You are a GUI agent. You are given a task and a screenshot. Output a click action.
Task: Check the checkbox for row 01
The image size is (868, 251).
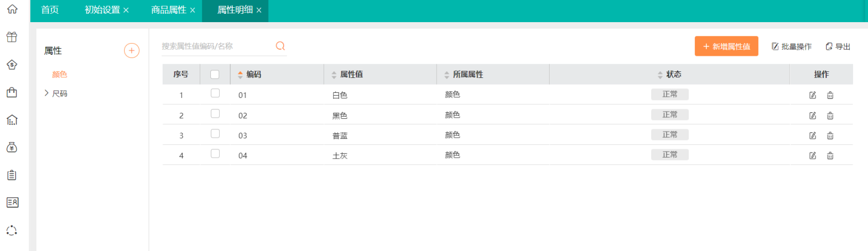point(215,93)
